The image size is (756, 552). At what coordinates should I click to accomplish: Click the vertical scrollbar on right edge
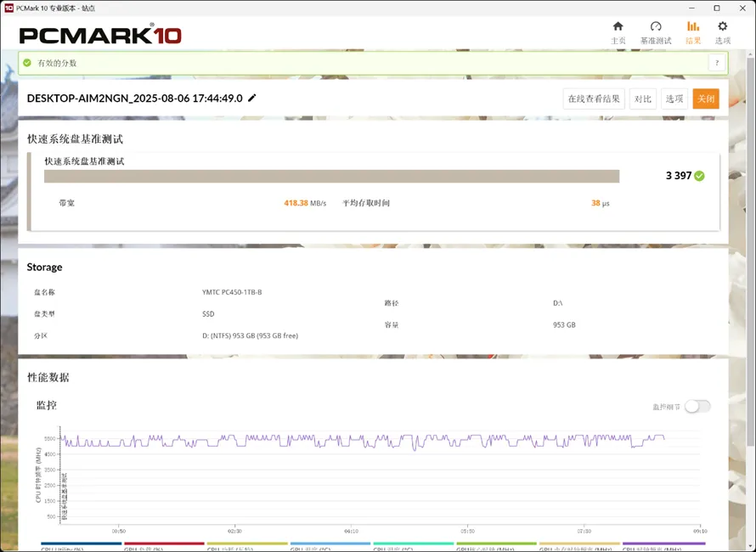coord(752,255)
